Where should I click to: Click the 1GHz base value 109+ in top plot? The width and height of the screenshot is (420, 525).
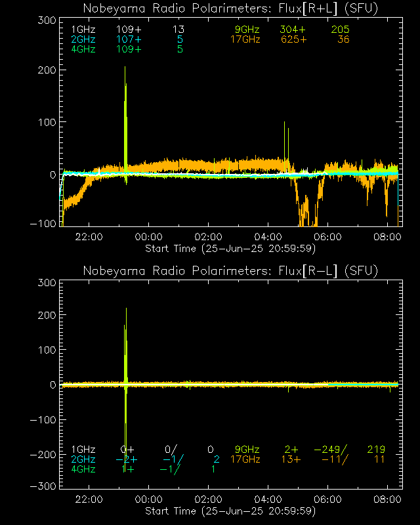click(x=129, y=30)
